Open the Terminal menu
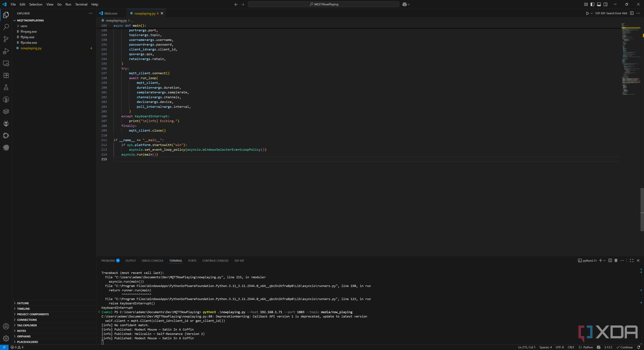Image resolution: width=644 pixels, height=350 pixels. [81, 4]
